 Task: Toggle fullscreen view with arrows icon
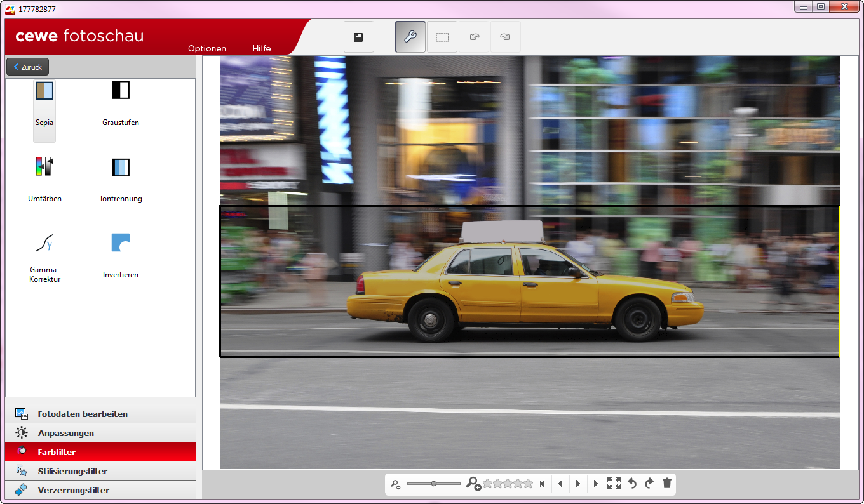pos(614,484)
